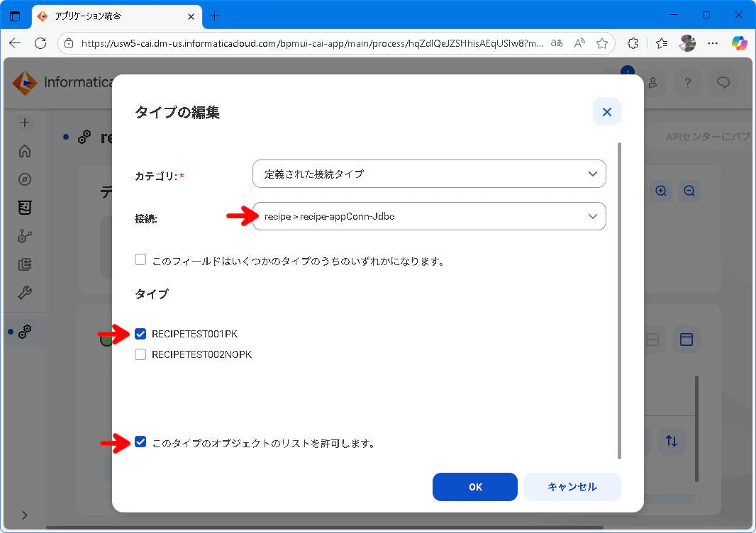756x533 pixels.
Task: Open the chat feedback icon
Action: coord(723,83)
